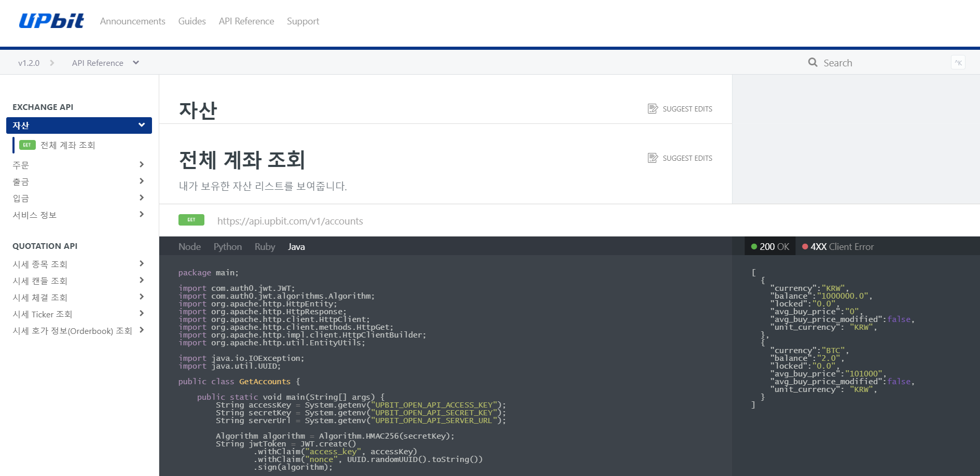Click the '"balance":"1000000.0"' response line
Screen dimensions: 980x476
tap(821, 296)
